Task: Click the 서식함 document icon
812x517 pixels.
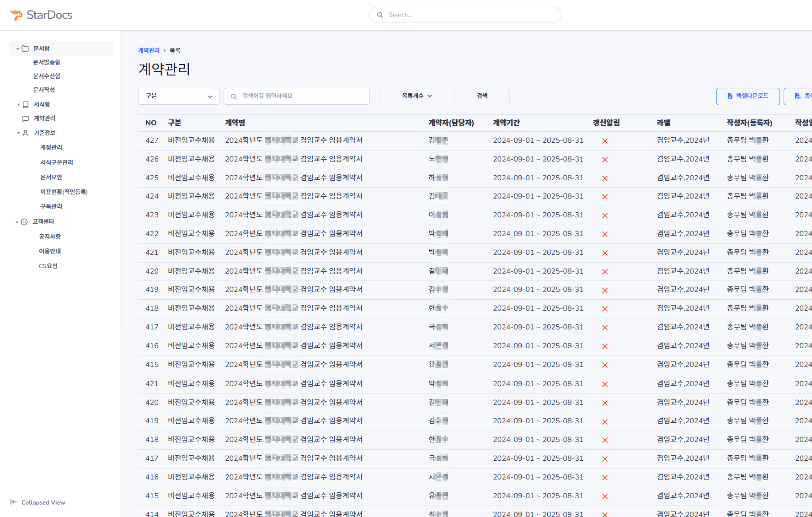Action: click(26, 104)
